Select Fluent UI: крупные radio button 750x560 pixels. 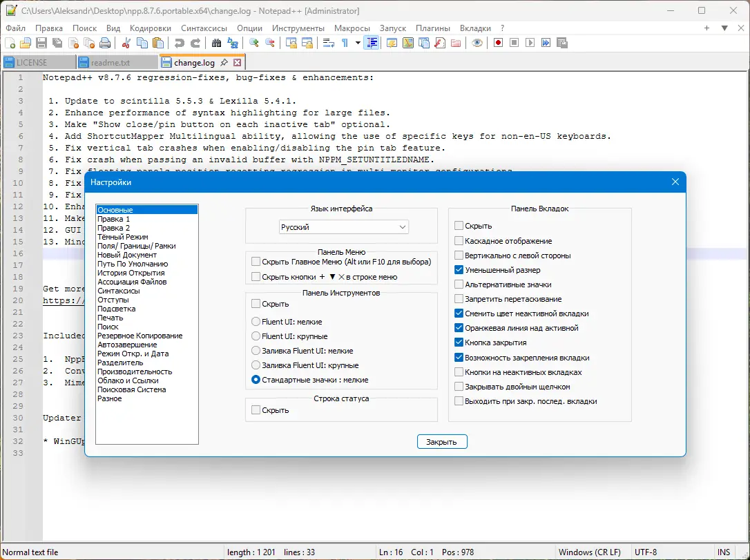coord(256,336)
